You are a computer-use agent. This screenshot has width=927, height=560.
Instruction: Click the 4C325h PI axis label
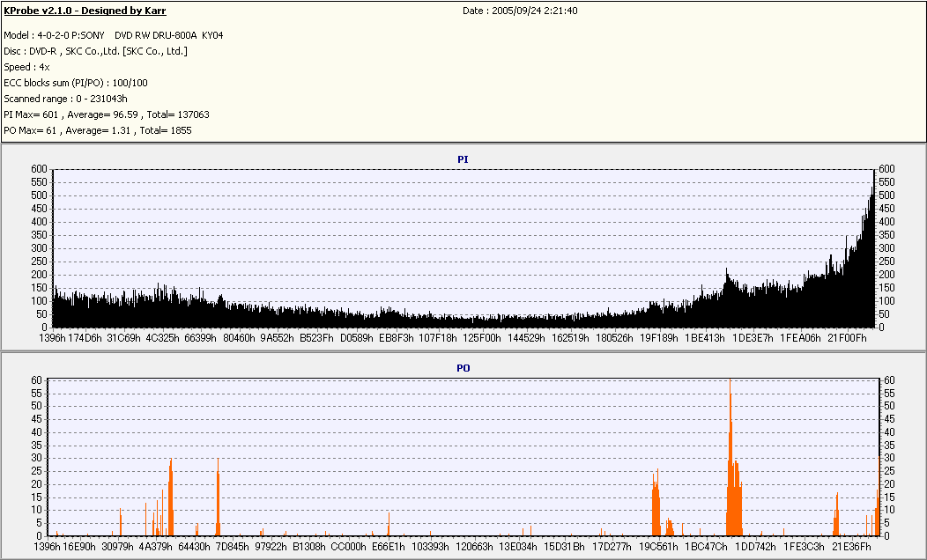point(163,338)
